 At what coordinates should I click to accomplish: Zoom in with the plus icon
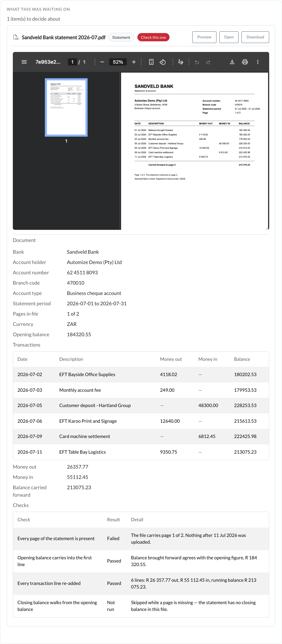[x=134, y=62]
